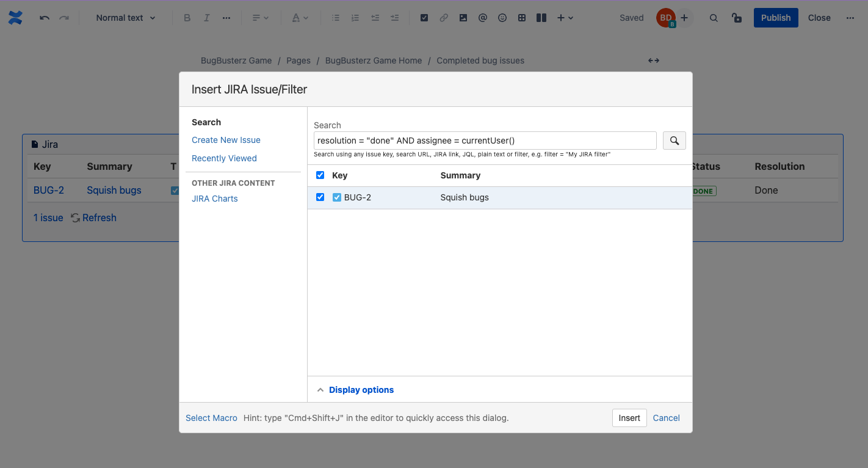Insert page layouts columns
The image size is (868, 468).
pos(541,18)
